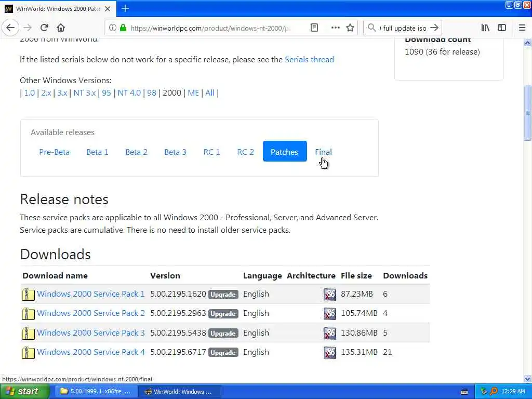
Task: Open the browser home page
Action: tap(61, 28)
